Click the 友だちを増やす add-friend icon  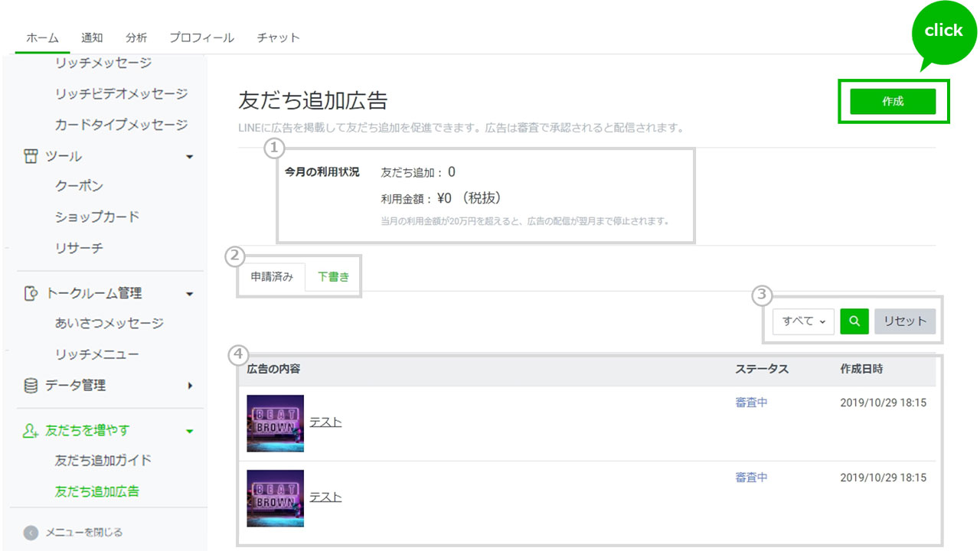point(31,431)
